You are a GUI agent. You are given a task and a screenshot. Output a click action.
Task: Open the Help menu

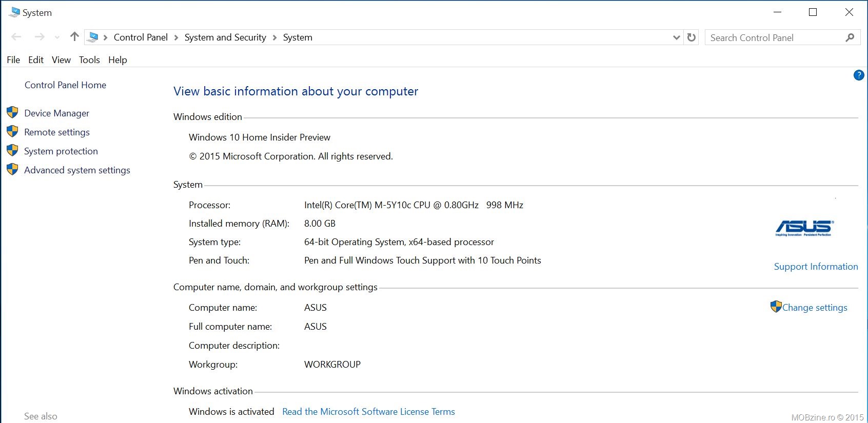click(x=117, y=60)
